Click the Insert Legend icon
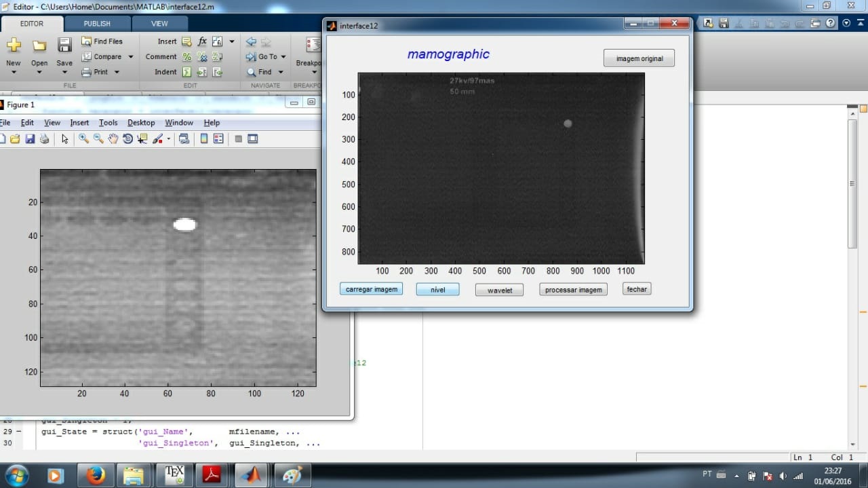868x488 pixels. pyautogui.click(x=218, y=139)
